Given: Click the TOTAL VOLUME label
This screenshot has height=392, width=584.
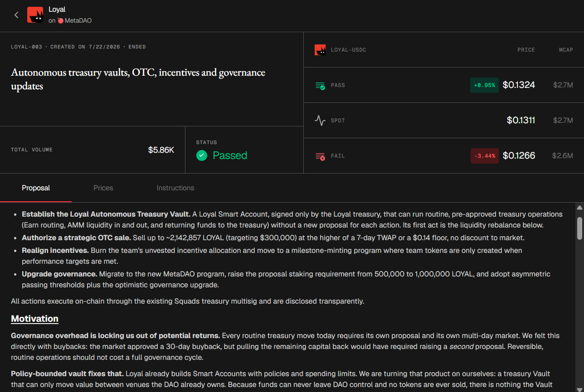Looking at the screenshot, I should click(32, 150).
